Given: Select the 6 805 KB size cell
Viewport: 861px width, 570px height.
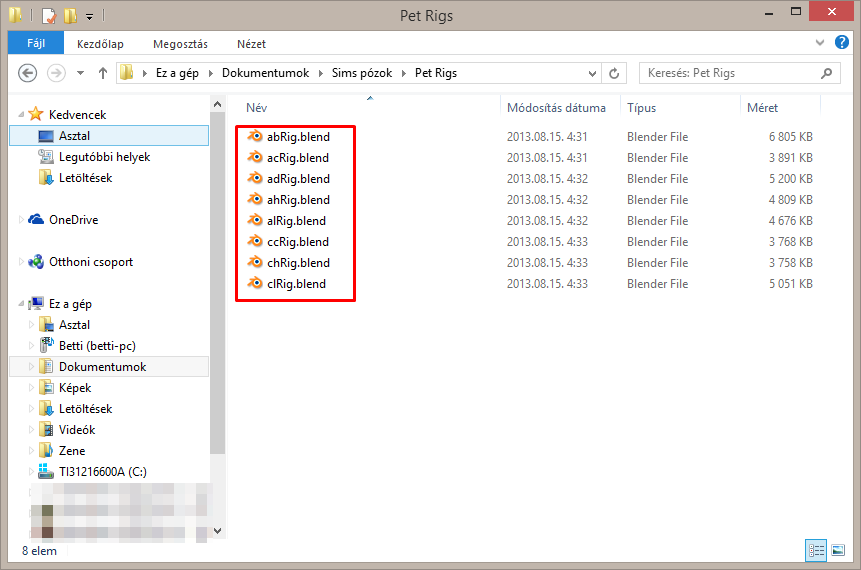Looking at the screenshot, I should (x=790, y=136).
